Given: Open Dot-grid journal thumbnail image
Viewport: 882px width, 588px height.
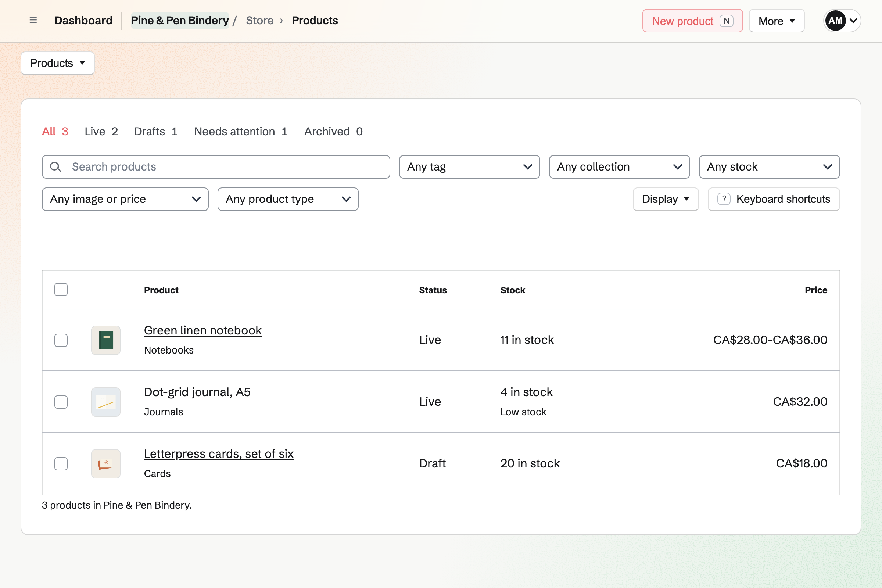Looking at the screenshot, I should click(x=106, y=402).
